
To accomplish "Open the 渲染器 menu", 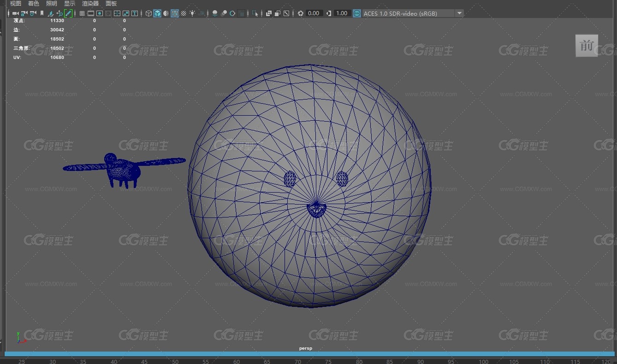I will [x=90, y=4].
